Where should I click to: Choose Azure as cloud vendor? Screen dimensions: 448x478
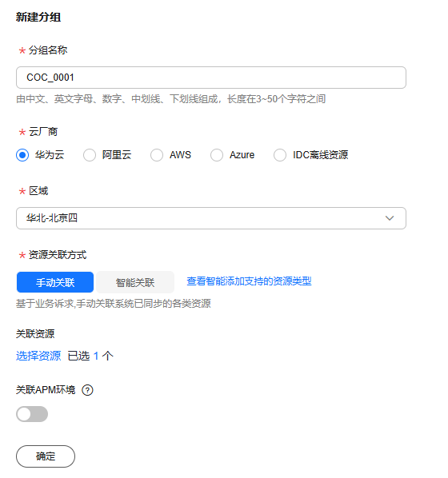(217, 155)
